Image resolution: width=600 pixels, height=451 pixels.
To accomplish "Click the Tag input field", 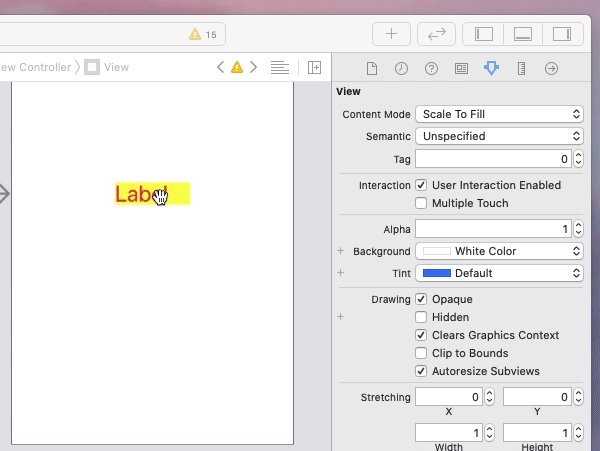I will pyautogui.click(x=493, y=159).
